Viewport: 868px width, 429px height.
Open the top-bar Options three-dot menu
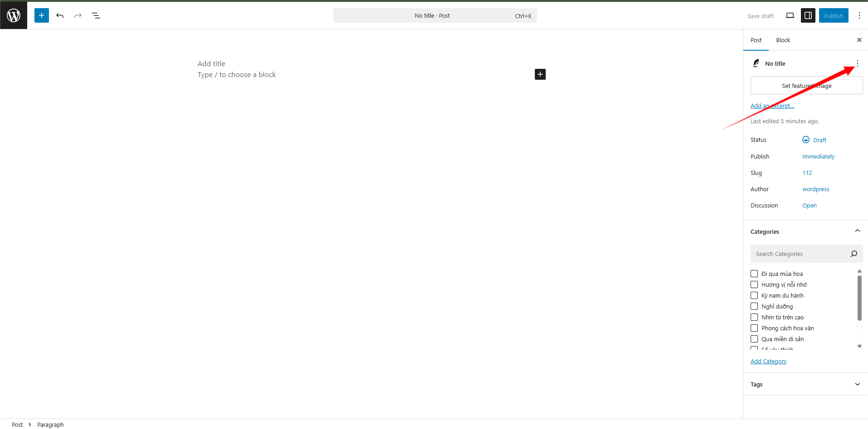point(859,15)
